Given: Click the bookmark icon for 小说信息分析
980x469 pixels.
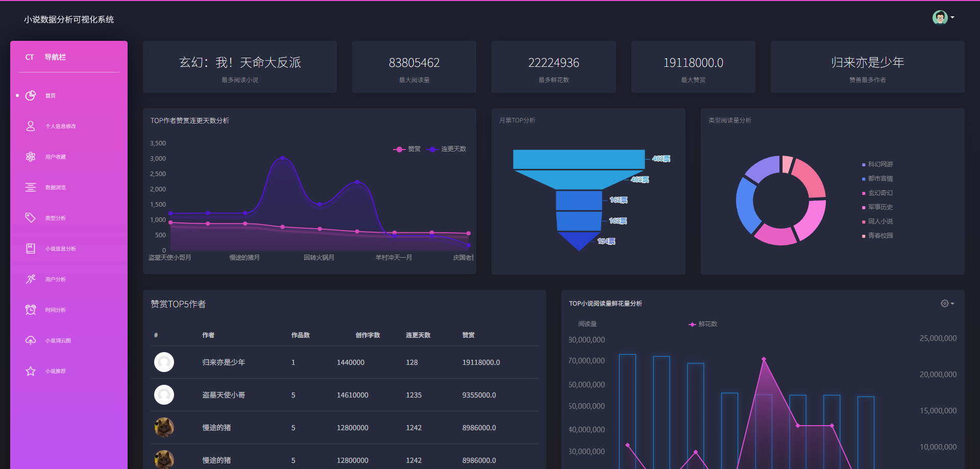Looking at the screenshot, I should point(31,249).
